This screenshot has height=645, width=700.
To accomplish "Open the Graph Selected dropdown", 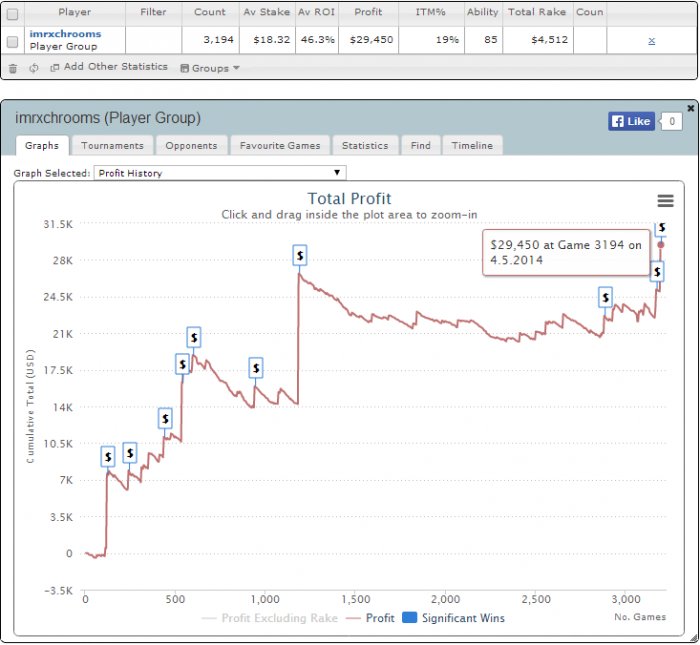I will click(220, 173).
